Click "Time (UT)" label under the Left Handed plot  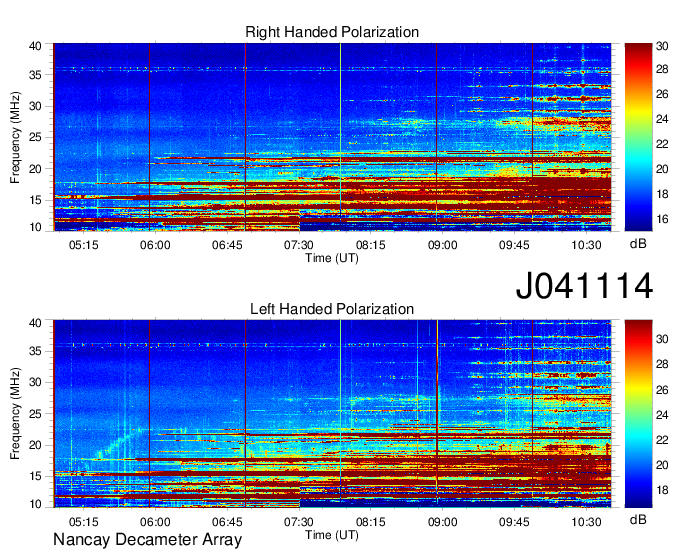pos(332,535)
